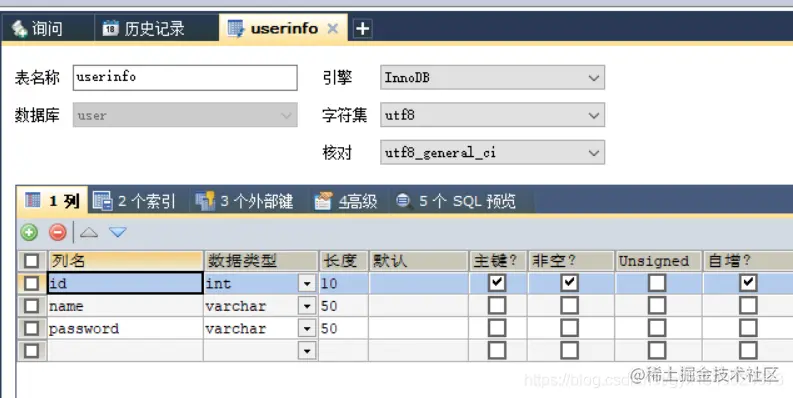Uncheck 主键 primary key for id

[x=497, y=282]
